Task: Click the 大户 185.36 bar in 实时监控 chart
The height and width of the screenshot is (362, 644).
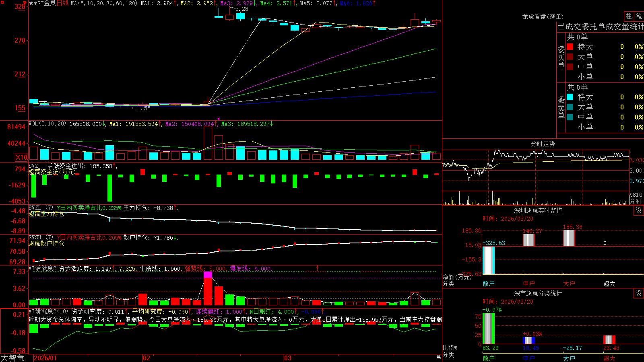Action: tap(569, 238)
